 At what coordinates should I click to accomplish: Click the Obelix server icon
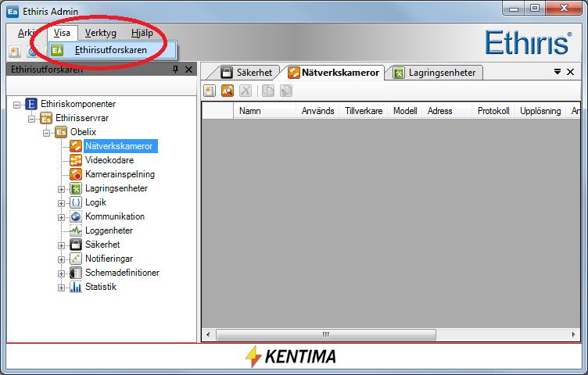coord(61,132)
